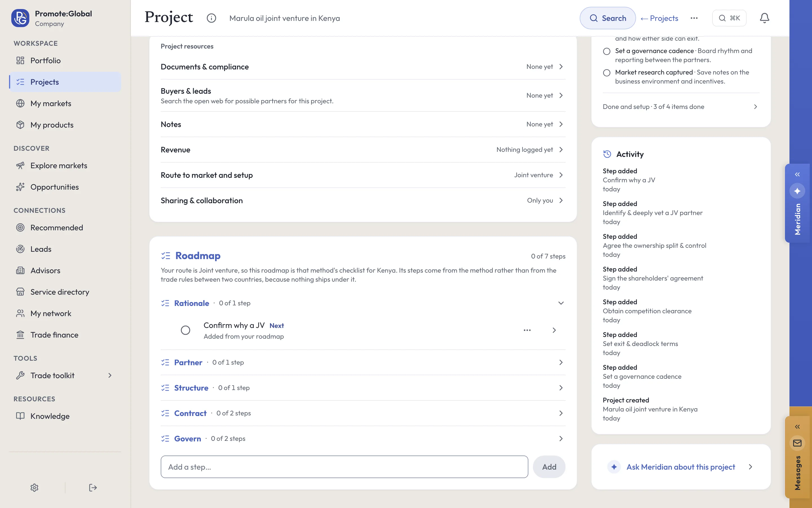Click the Search button in header

[x=608, y=18]
